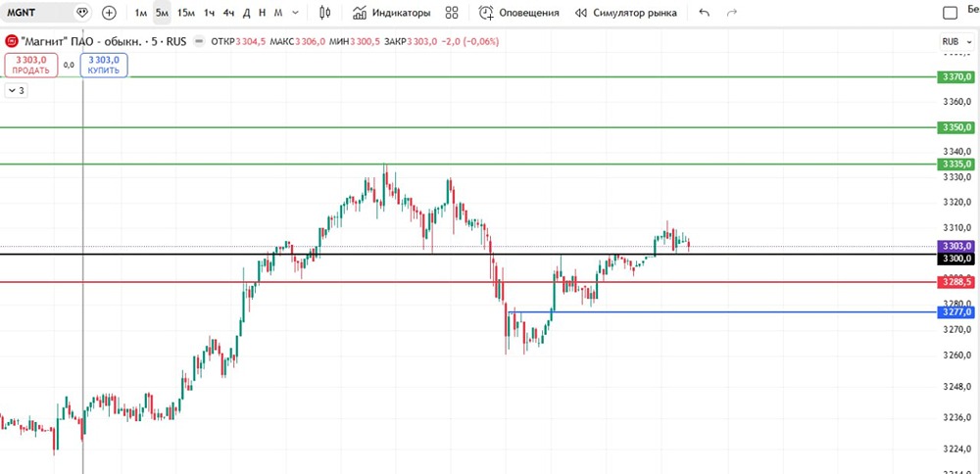The width and height of the screenshot is (980, 474).
Task: Select the green 3370,0 level label
Action: (x=955, y=76)
